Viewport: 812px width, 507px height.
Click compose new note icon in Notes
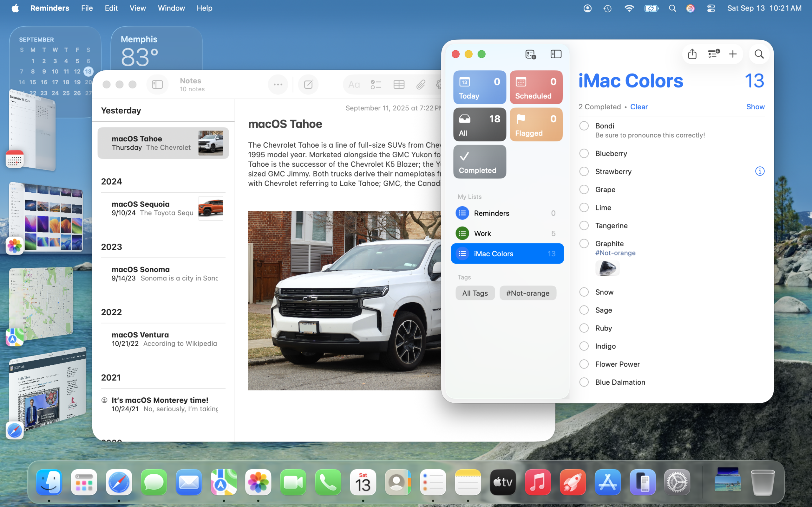point(308,85)
